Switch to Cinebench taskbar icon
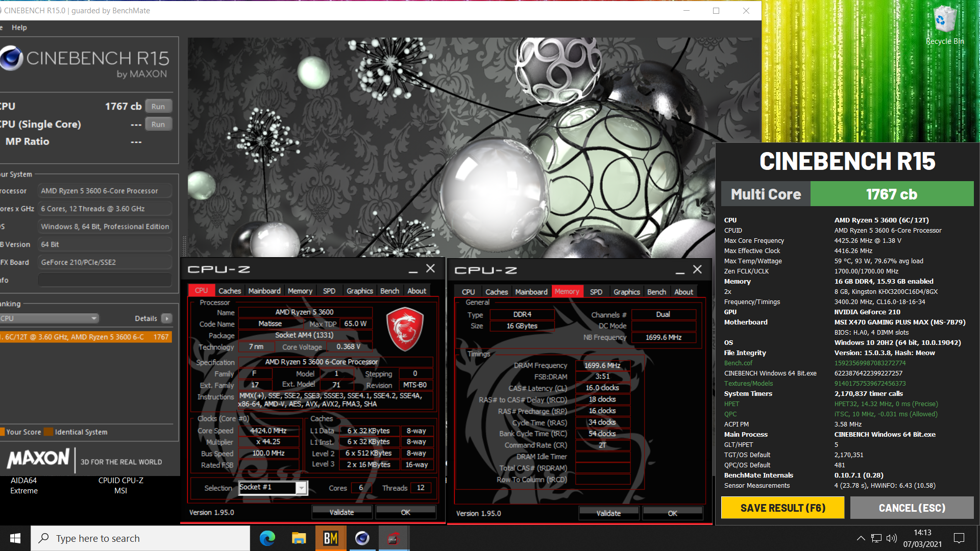The image size is (980, 551). click(x=362, y=538)
